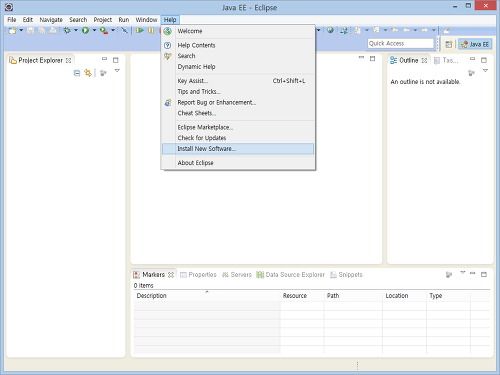500x375 pixels.
Task: Choose Tips and Tricks... menu entry
Action: [x=238, y=91]
